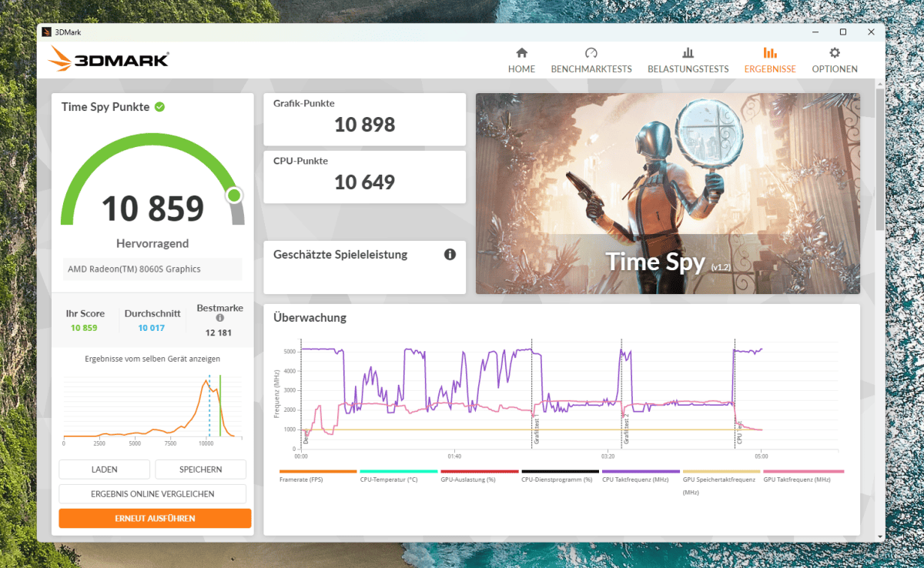
Task: Click ERGEBNIS ONLINE VERGLEICHEN button
Action: point(152,494)
